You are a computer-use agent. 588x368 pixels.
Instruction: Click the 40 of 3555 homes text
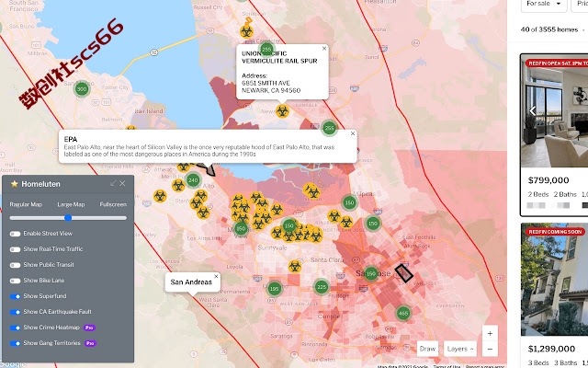tap(549, 29)
